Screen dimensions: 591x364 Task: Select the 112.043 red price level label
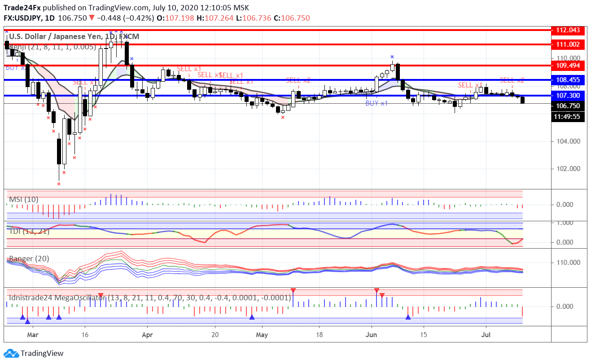point(569,30)
